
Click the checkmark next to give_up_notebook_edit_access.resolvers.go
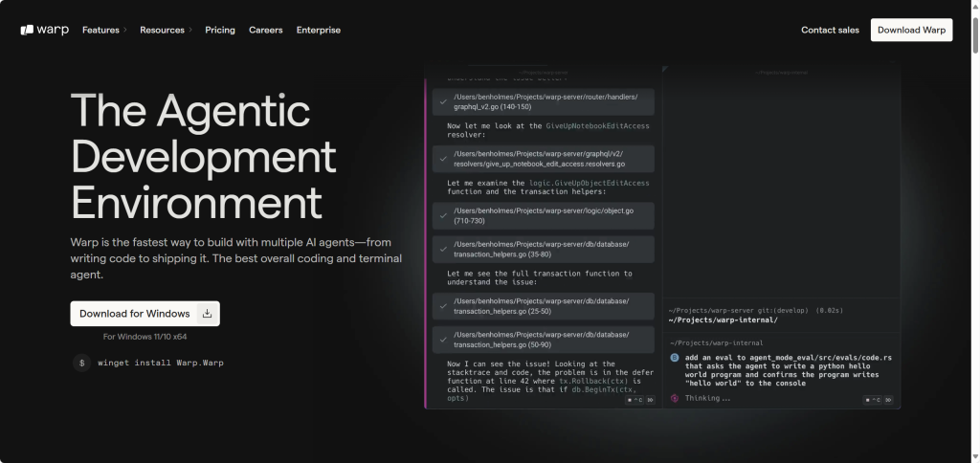tap(443, 159)
